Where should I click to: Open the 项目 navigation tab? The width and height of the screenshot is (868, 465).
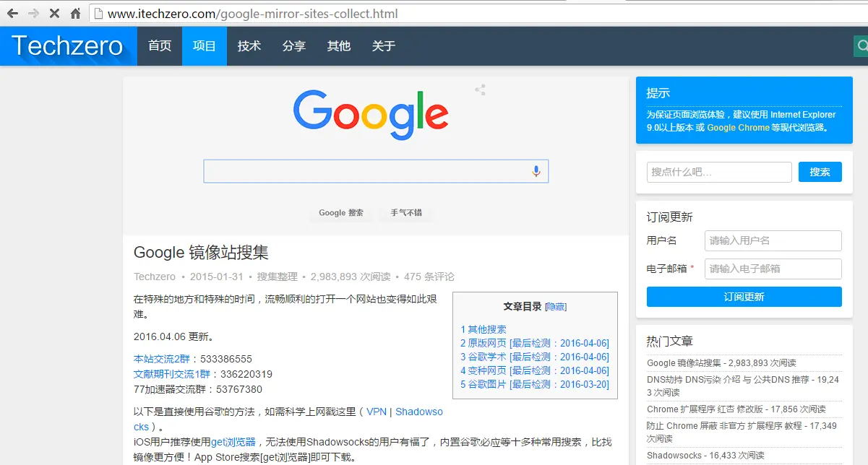coord(205,46)
